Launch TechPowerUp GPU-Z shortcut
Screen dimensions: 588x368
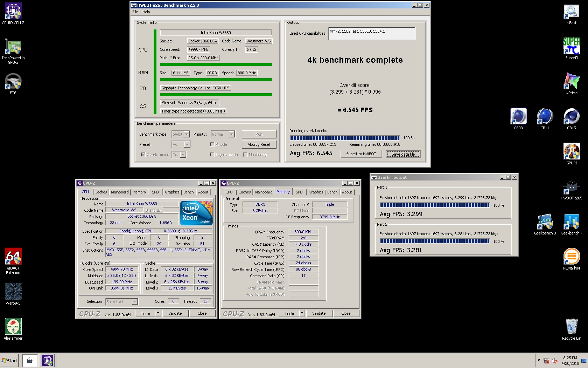(x=13, y=51)
